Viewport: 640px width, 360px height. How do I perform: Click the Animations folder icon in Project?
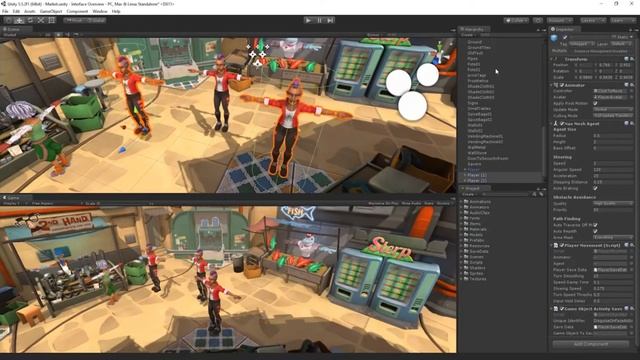tap(466, 202)
